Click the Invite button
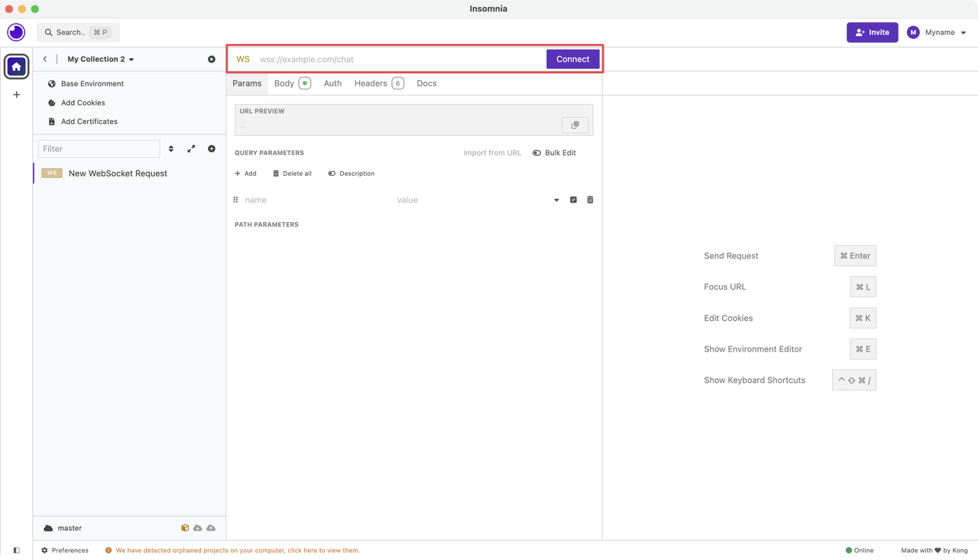Screen dimensions: 978x560 pyautogui.click(x=873, y=32)
